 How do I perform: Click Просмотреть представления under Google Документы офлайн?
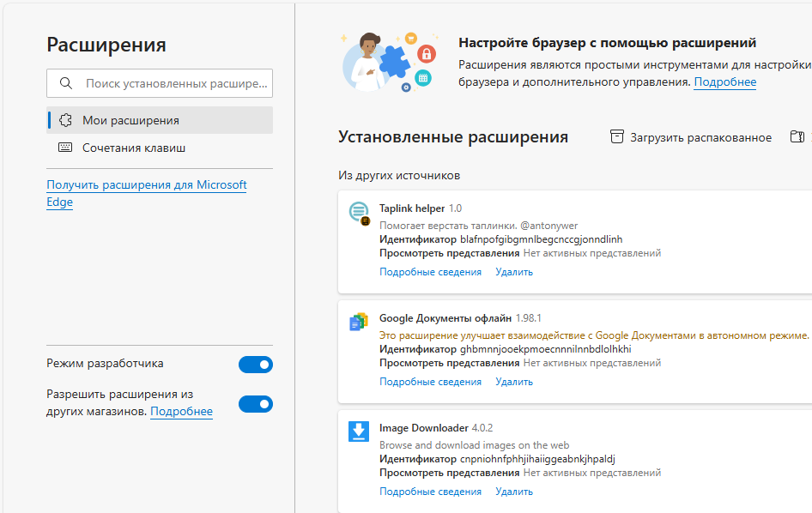(449, 363)
